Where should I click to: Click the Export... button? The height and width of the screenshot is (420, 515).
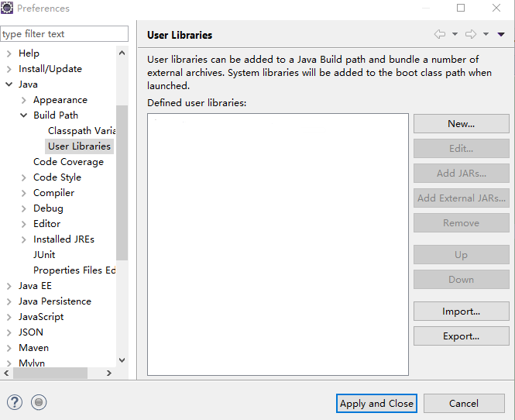click(461, 336)
